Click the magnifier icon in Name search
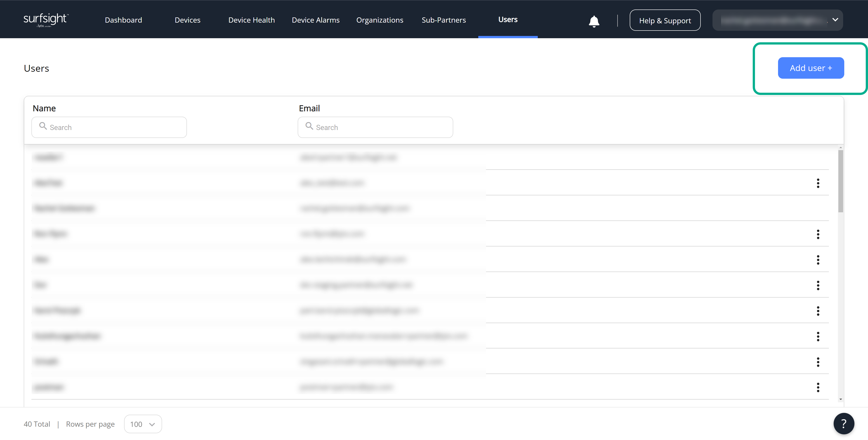The height and width of the screenshot is (440, 868). [43, 126]
